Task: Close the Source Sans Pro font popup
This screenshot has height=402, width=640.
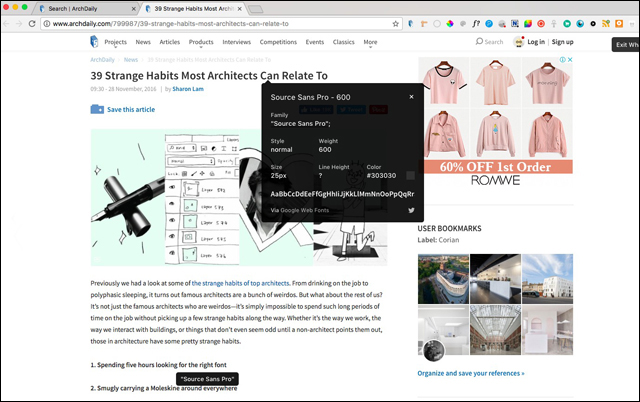Action: (x=411, y=97)
